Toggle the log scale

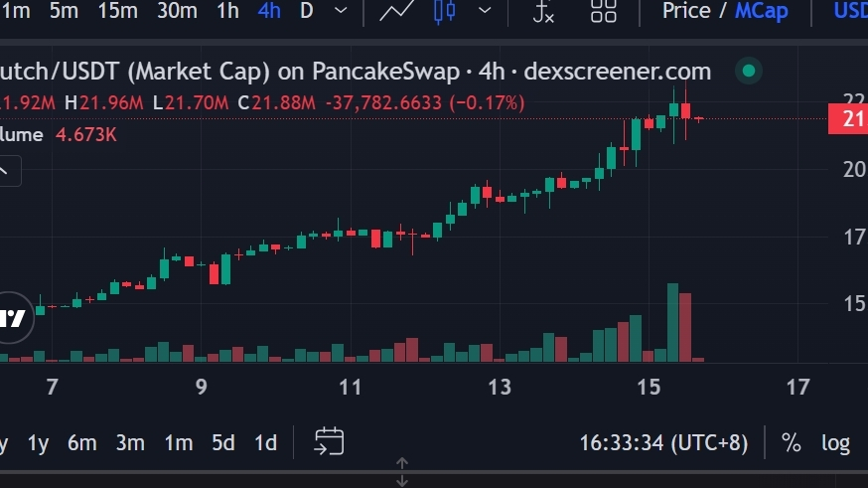click(835, 443)
